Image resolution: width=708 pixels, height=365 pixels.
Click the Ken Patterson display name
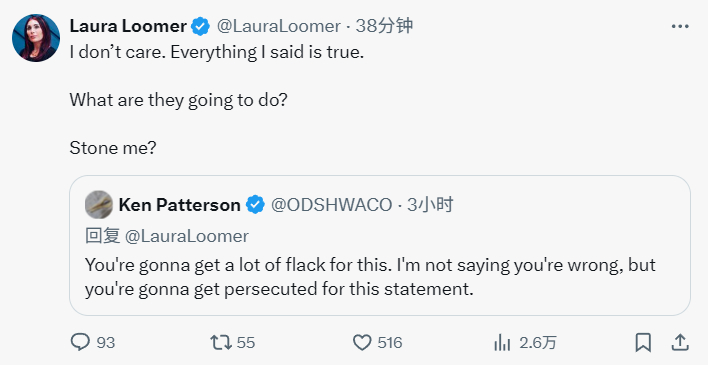click(x=179, y=205)
